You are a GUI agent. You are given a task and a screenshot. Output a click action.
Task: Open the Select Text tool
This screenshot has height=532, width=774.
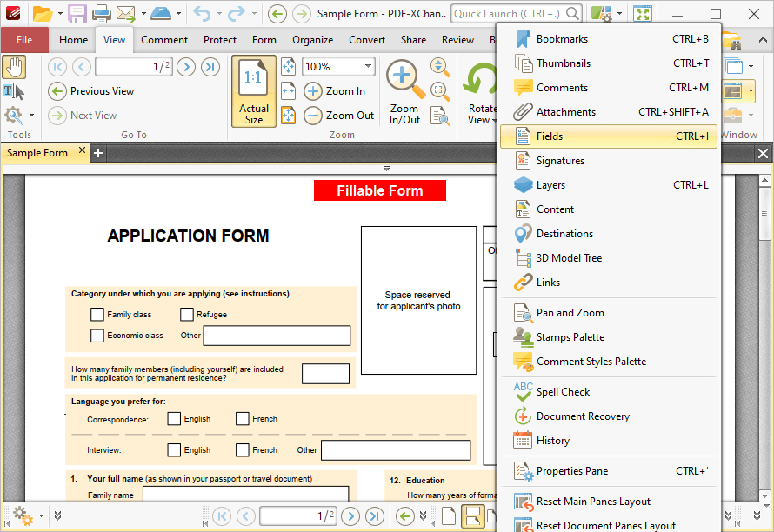pyautogui.click(x=14, y=91)
